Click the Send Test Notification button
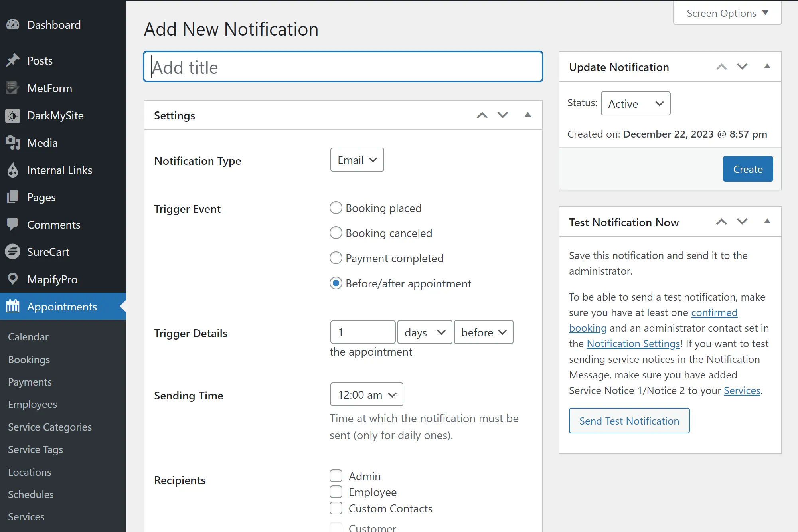This screenshot has width=798, height=532. (x=629, y=421)
